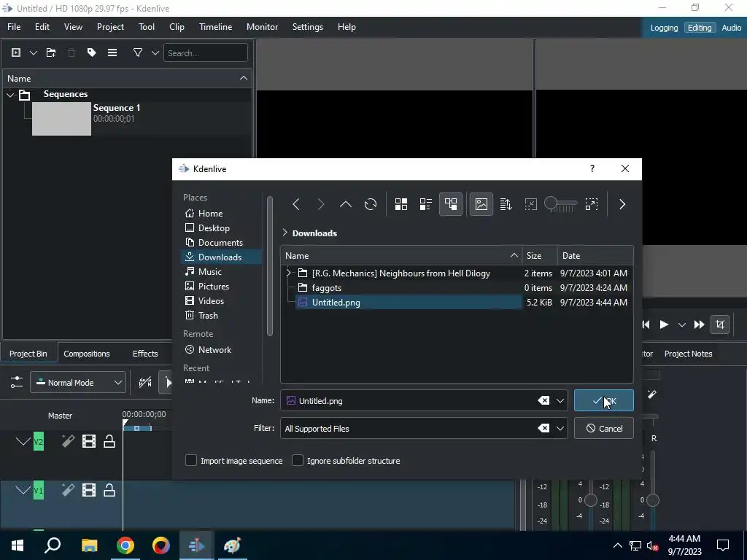
Task: Toggle video hide on track V2
Action: (x=89, y=441)
